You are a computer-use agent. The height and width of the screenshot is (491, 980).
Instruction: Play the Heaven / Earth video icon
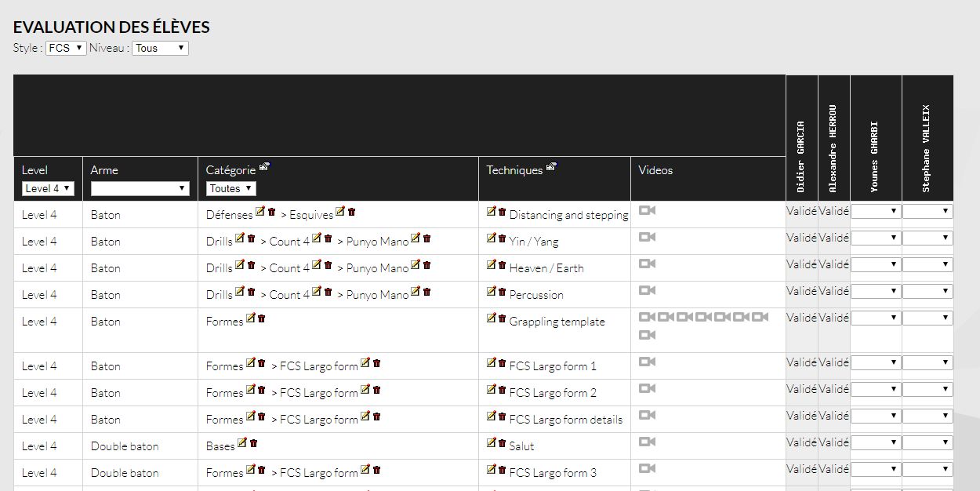point(647,264)
